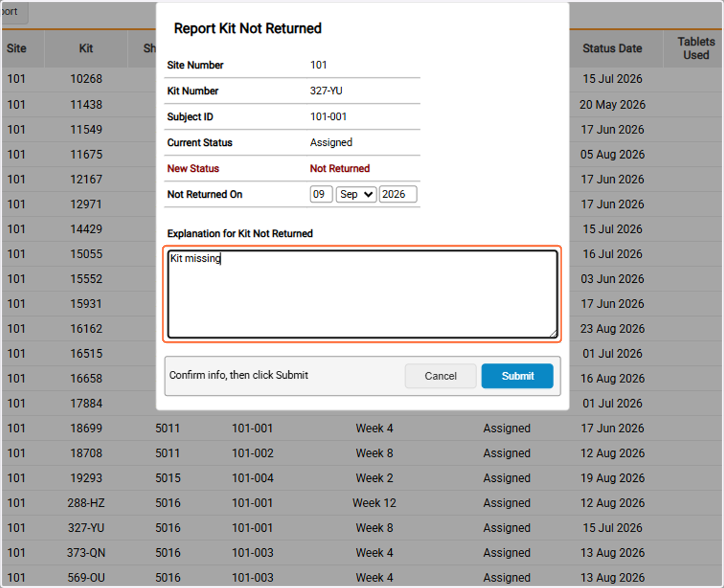Click status date 05 Aug 2026
The height and width of the screenshot is (588, 724).
pos(612,154)
